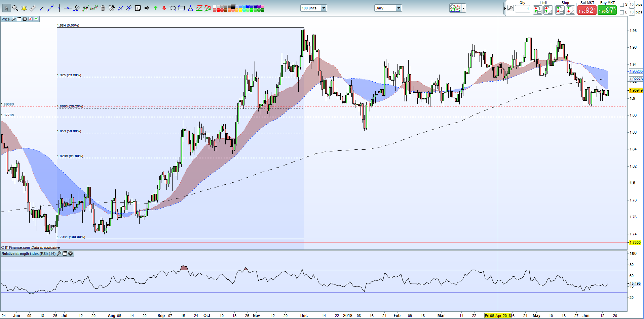
Task: Click the L pips value field
Action: tap(632, 12)
